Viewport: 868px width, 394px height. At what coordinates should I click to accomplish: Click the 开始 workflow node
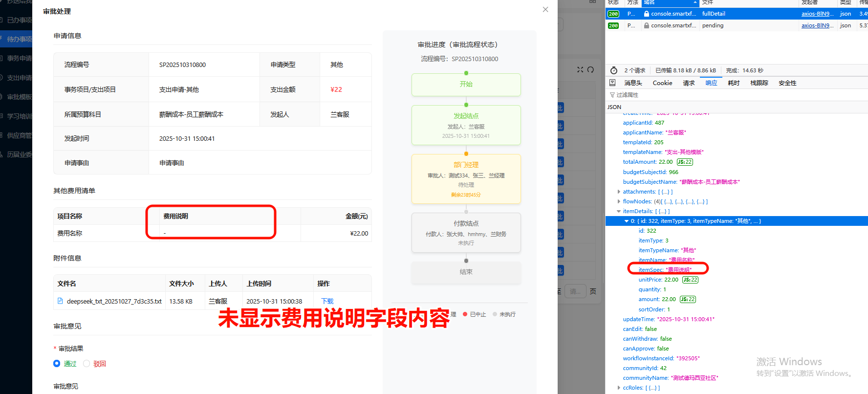pyautogui.click(x=466, y=84)
